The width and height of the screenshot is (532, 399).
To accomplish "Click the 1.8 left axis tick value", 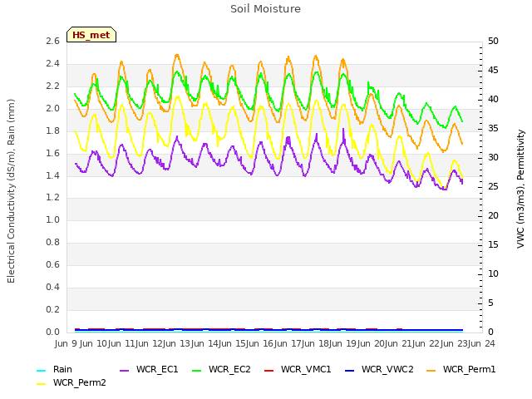I will pos(53,131).
